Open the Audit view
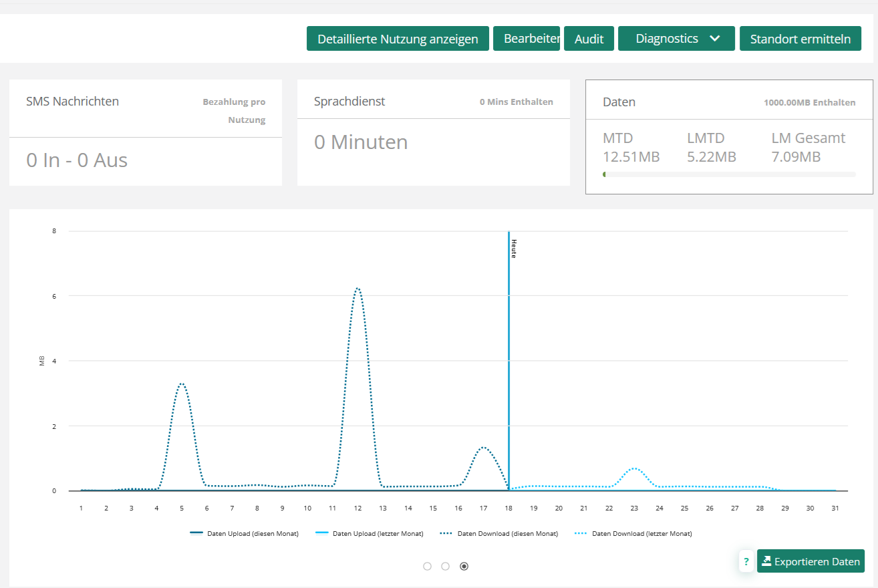This screenshot has height=588, width=878. pos(589,39)
